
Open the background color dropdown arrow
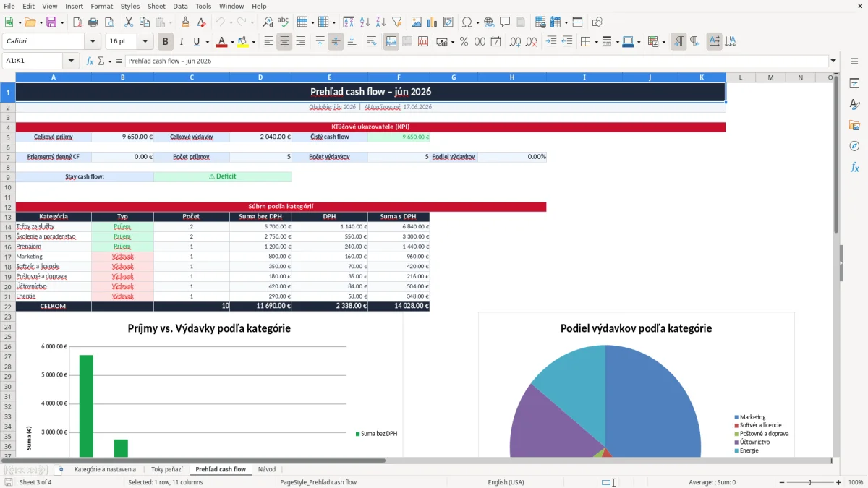pyautogui.click(x=253, y=42)
